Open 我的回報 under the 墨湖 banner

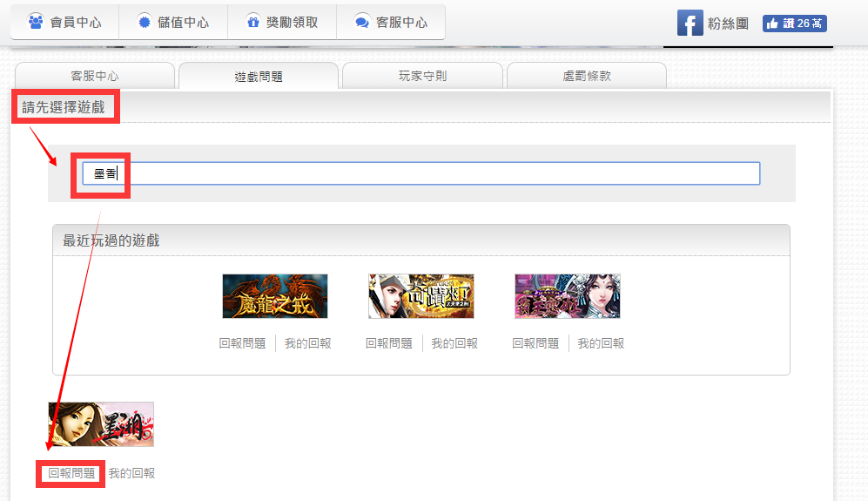click(x=131, y=473)
